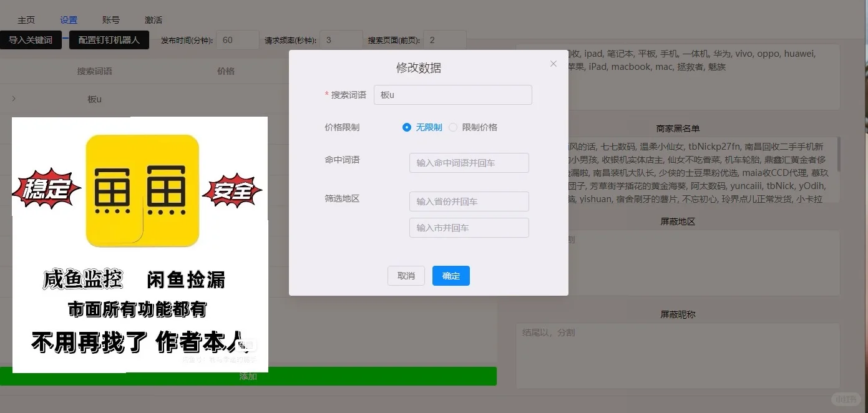Expand the 板u keyword row
The height and width of the screenshot is (413, 868).
12,99
